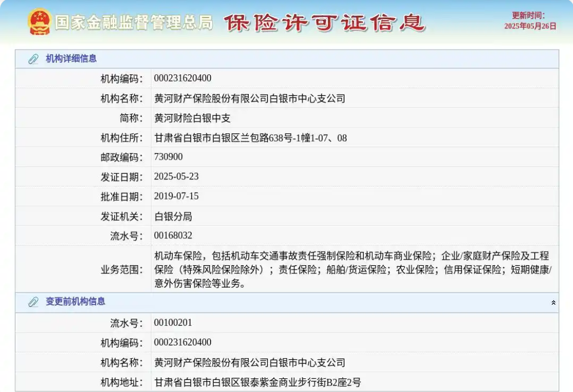Screen dimensions: 573x392
Task: Click the paperclip icon beside 变更前机构信息
Action: (33, 302)
